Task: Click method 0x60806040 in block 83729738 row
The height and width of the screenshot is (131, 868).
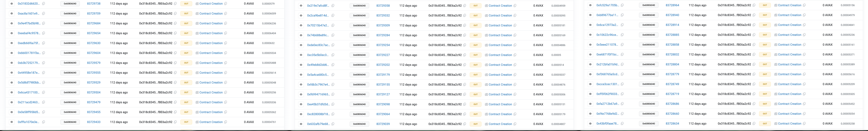Action: [x=70, y=4]
